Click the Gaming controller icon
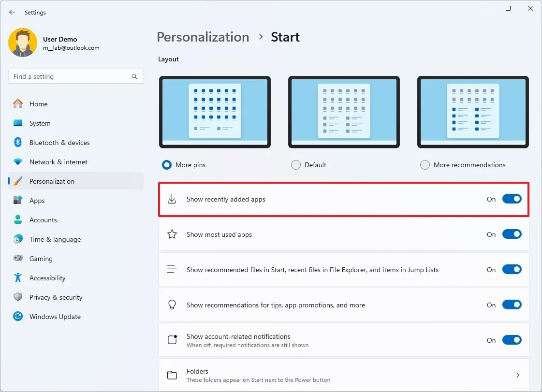 tap(19, 259)
